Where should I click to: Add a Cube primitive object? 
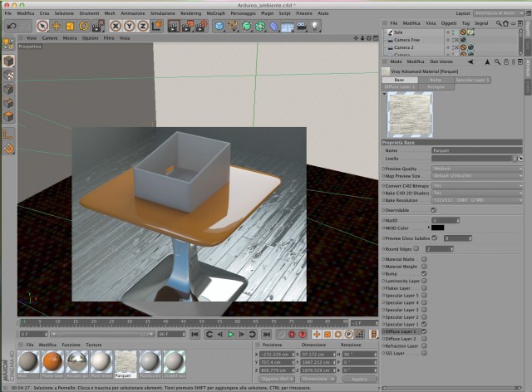click(x=219, y=26)
